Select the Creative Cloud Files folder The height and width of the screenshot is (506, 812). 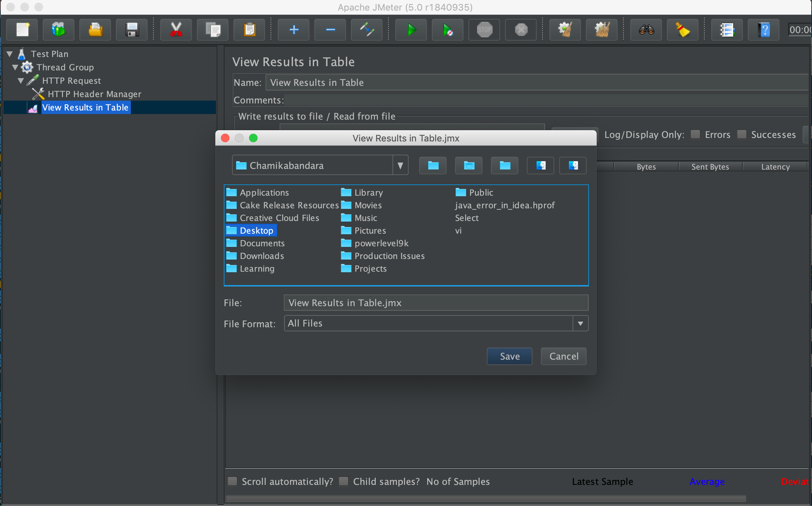click(273, 218)
